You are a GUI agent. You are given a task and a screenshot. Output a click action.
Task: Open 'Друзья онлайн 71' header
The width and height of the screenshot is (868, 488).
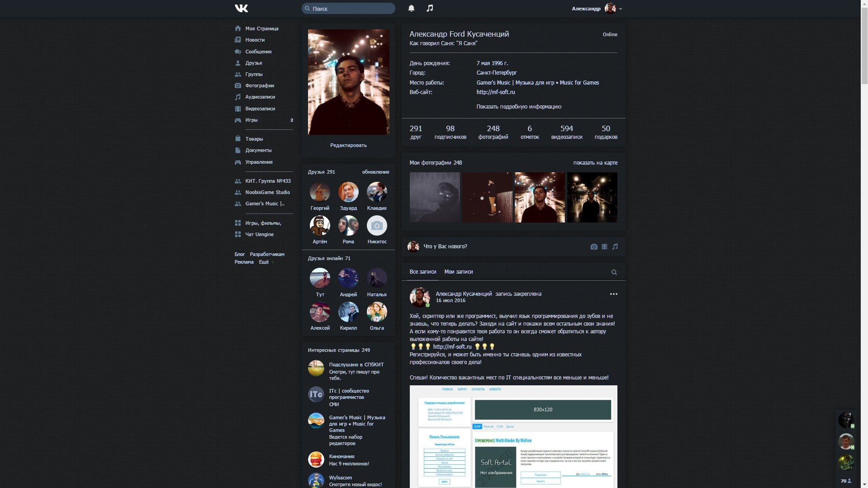coord(329,258)
